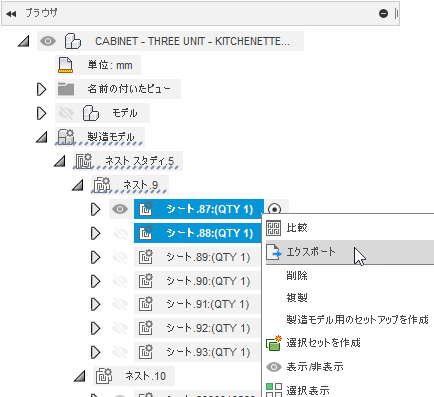Click the シート.93 sheet icon

[145, 352]
